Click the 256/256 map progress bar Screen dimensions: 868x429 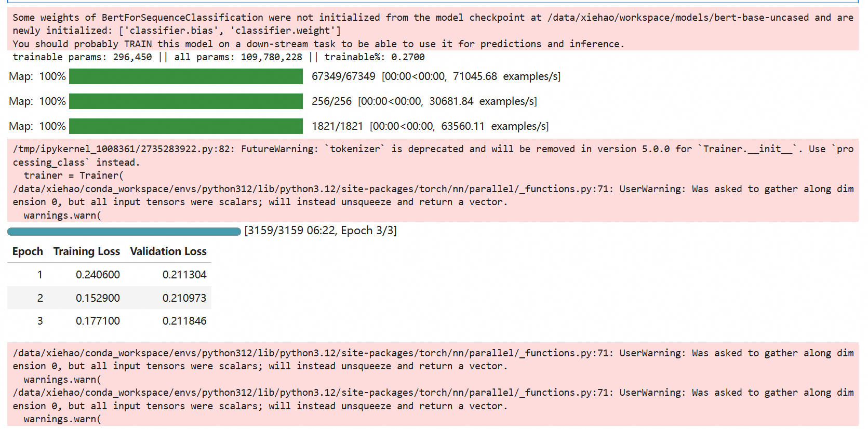186,101
